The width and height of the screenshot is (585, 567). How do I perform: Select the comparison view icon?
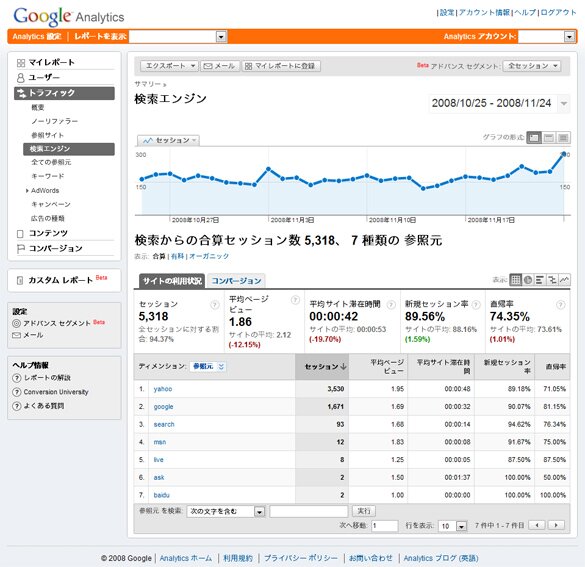tap(552, 280)
